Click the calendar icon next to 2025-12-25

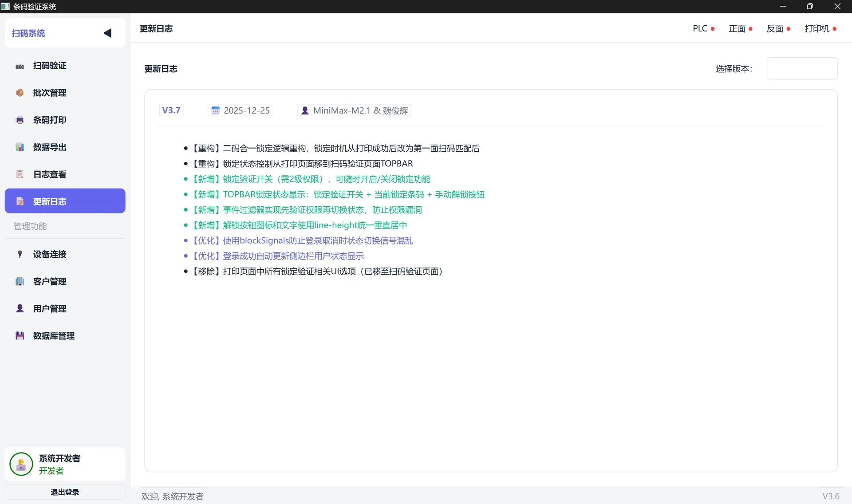(215, 110)
